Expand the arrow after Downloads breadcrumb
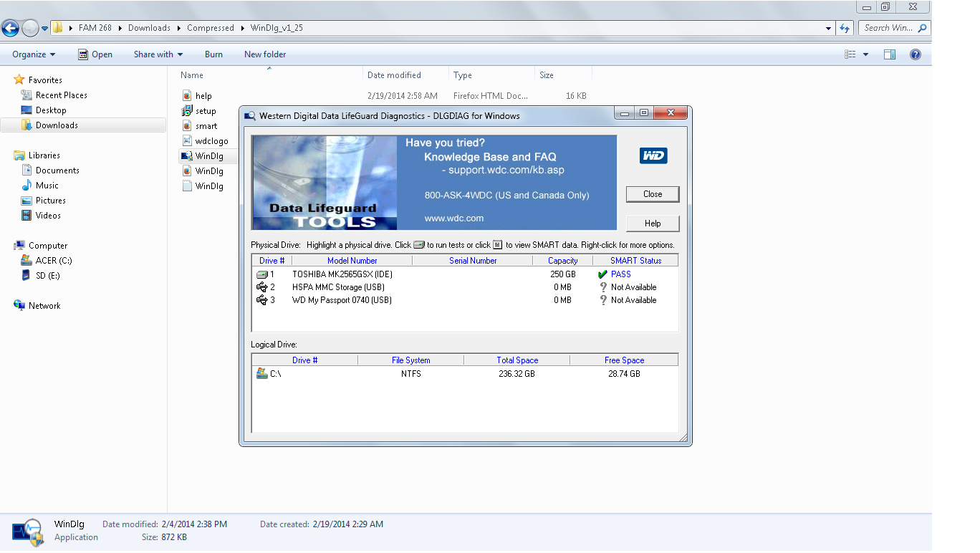Viewport: 980px width, 553px height. [x=178, y=29]
